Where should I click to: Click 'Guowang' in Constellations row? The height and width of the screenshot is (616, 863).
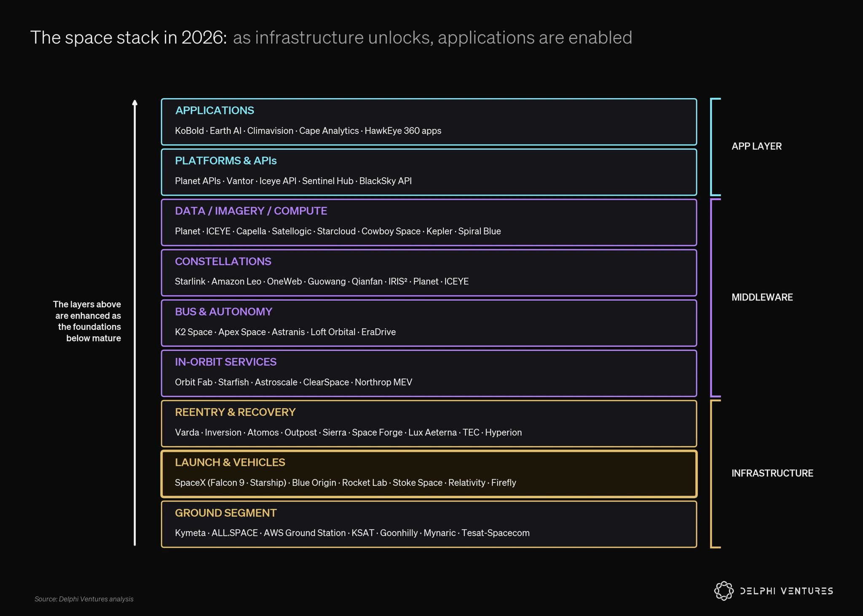[x=327, y=281]
